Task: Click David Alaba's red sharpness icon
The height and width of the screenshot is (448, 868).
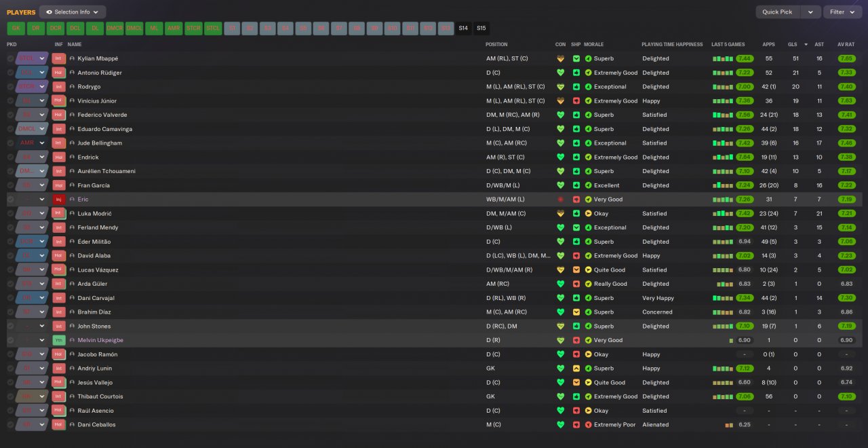Action: tap(576, 256)
